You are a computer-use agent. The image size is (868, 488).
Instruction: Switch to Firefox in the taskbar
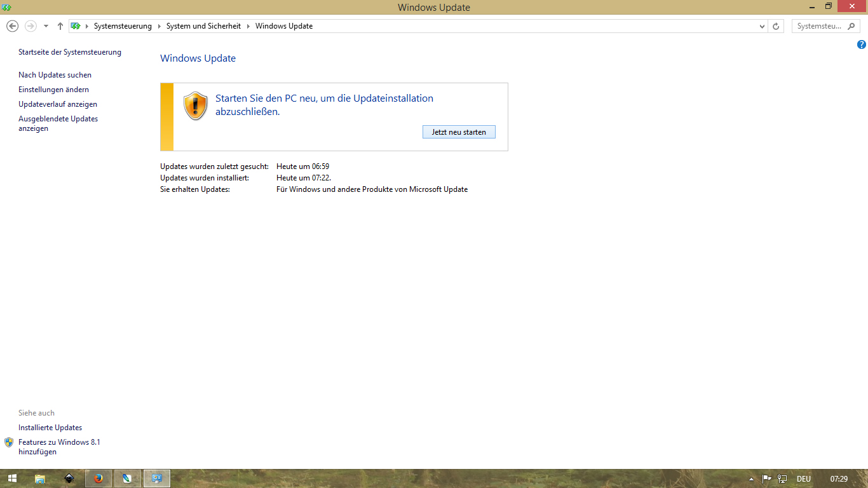tap(98, 478)
